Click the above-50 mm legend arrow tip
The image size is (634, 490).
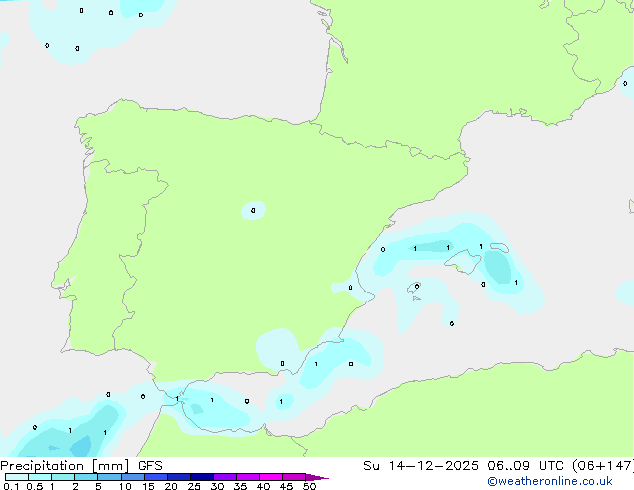click(x=317, y=477)
